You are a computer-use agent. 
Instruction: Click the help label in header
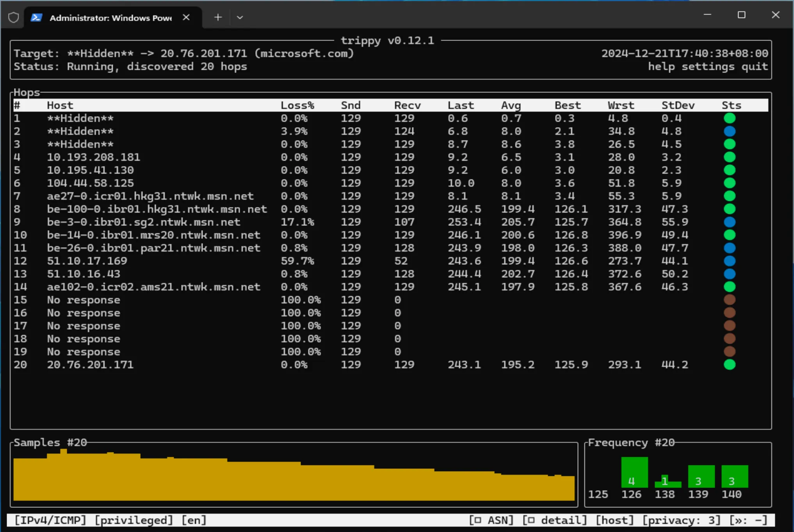(661, 66)
